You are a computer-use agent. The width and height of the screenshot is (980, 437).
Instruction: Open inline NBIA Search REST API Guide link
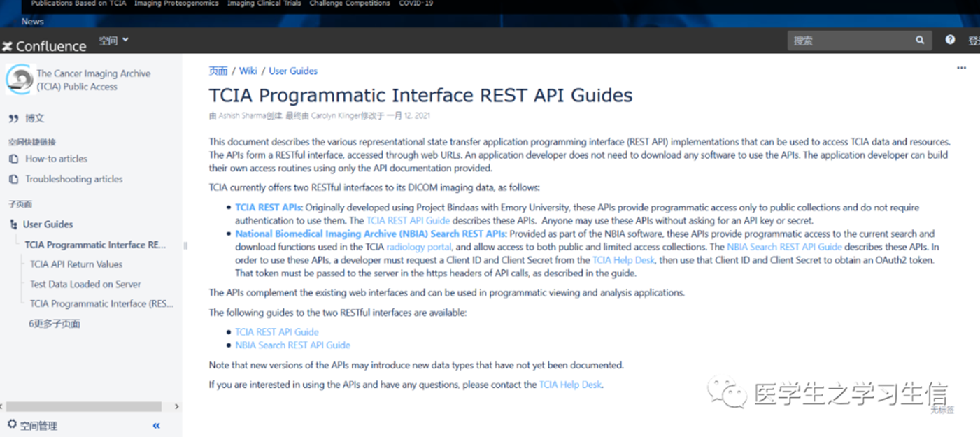[784, 247]
